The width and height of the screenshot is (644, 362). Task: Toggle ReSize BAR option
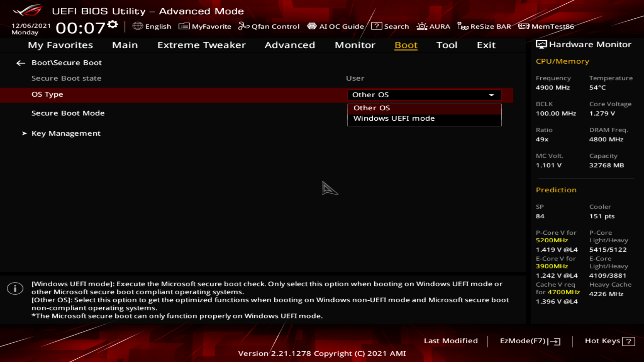(x=484, y=26)
